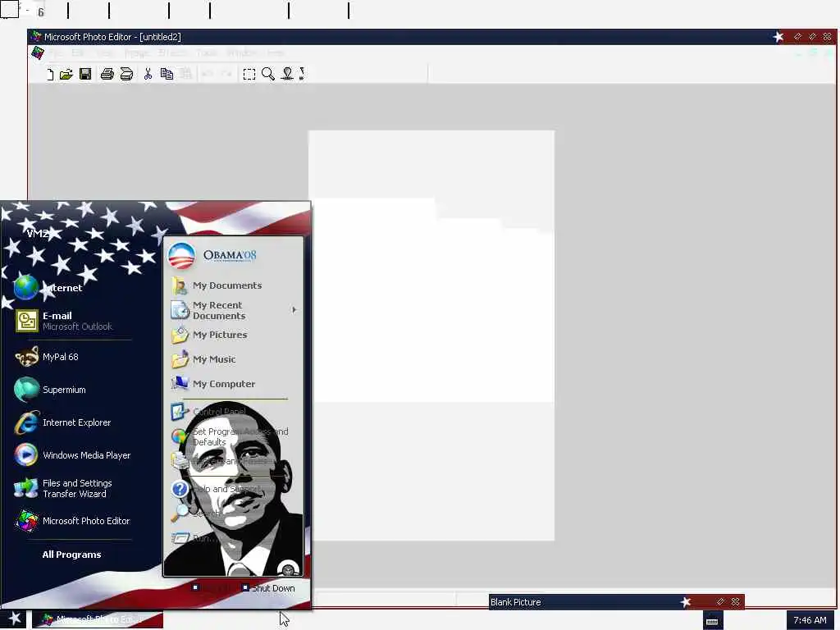Click the VM2 user name in Start menu

(38, 233)
